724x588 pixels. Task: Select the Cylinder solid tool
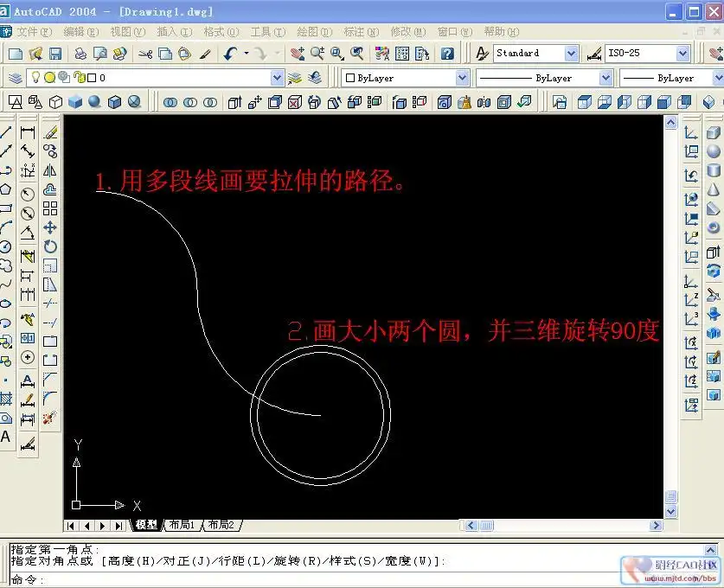point(714,170)
